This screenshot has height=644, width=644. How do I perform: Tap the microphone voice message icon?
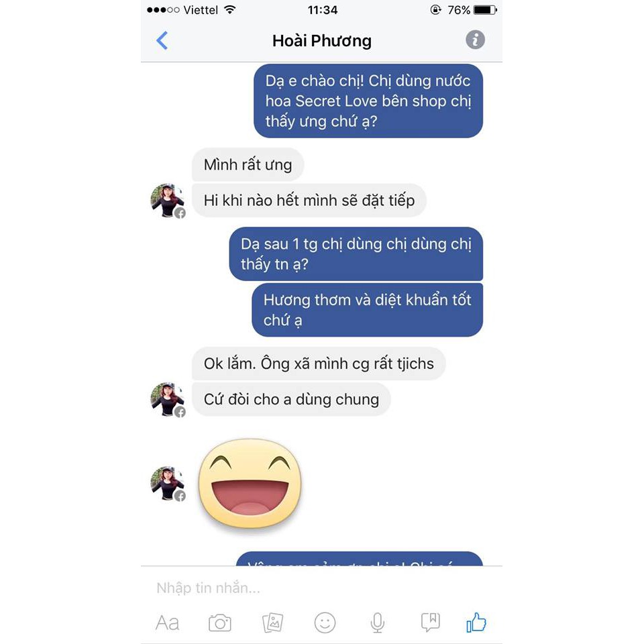tap(378, 623)
